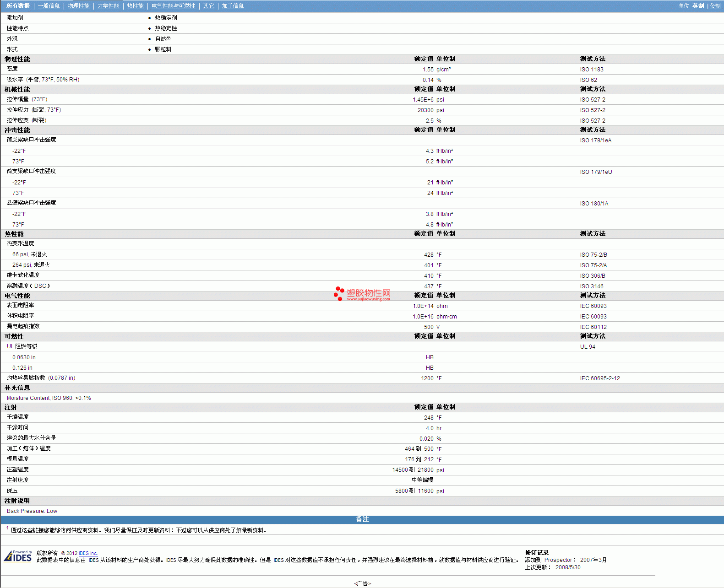This screenshot has width=724, height=588.
Task: Open the 电气性能与可燃性 tab
Action: pyautogui.click(x=173, y=6)
